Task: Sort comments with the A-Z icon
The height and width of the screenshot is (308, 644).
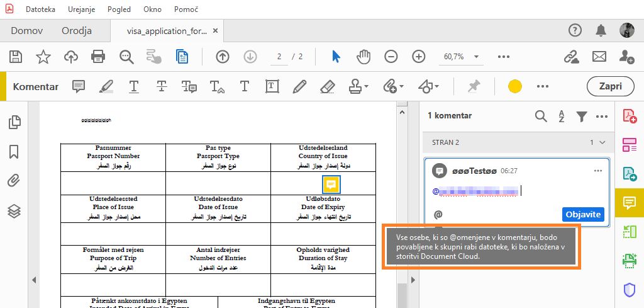Action: [x=562, y=116]
